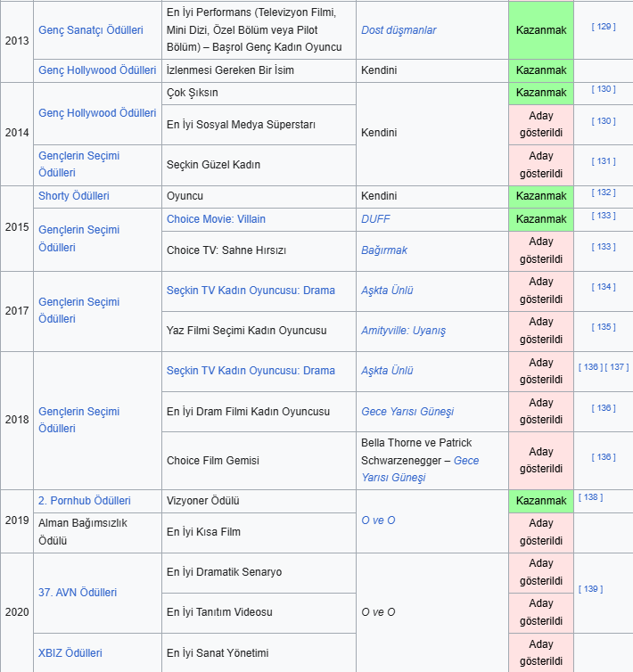Open the Genç Sanatçı Ödülleri link
The image size is (633, 672).
pyautogui.click(x=90, y=30)
